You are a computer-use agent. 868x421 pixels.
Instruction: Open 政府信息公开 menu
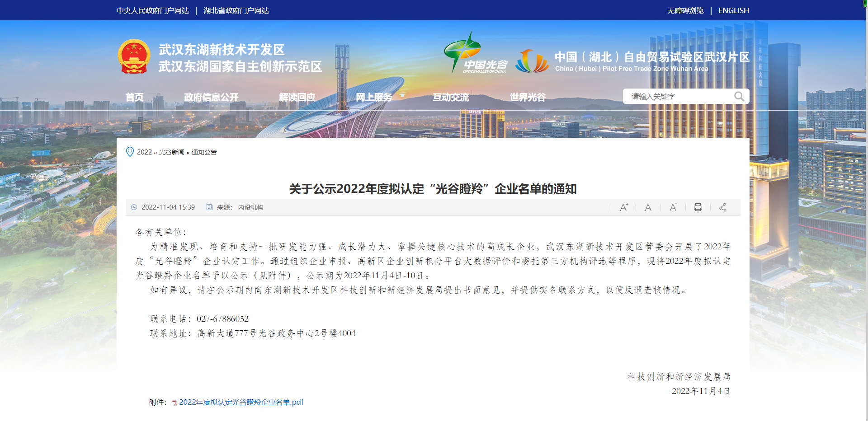point(211,97)
